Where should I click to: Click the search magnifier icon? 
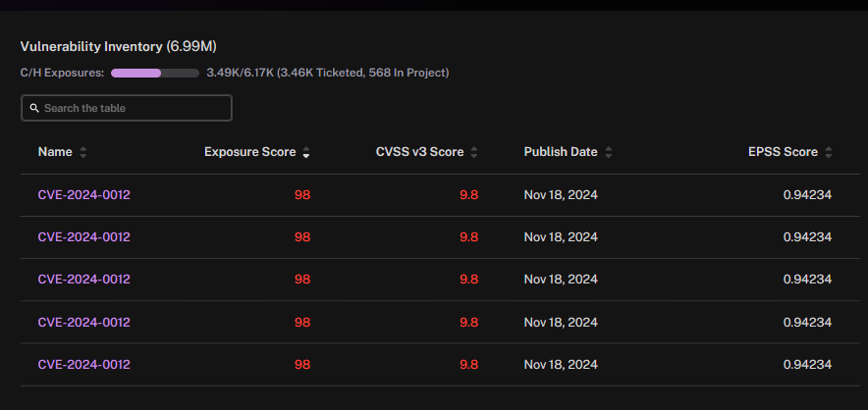34,108
